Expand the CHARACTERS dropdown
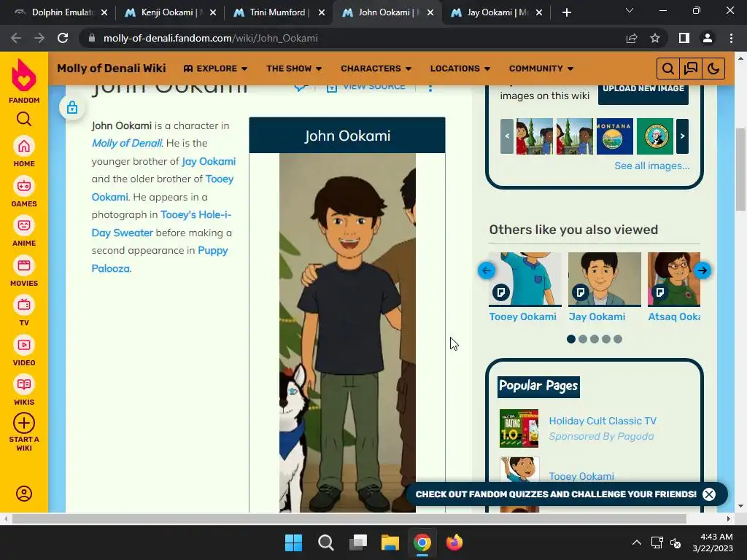Screen dimensions: 747x560 pos(376,69)
